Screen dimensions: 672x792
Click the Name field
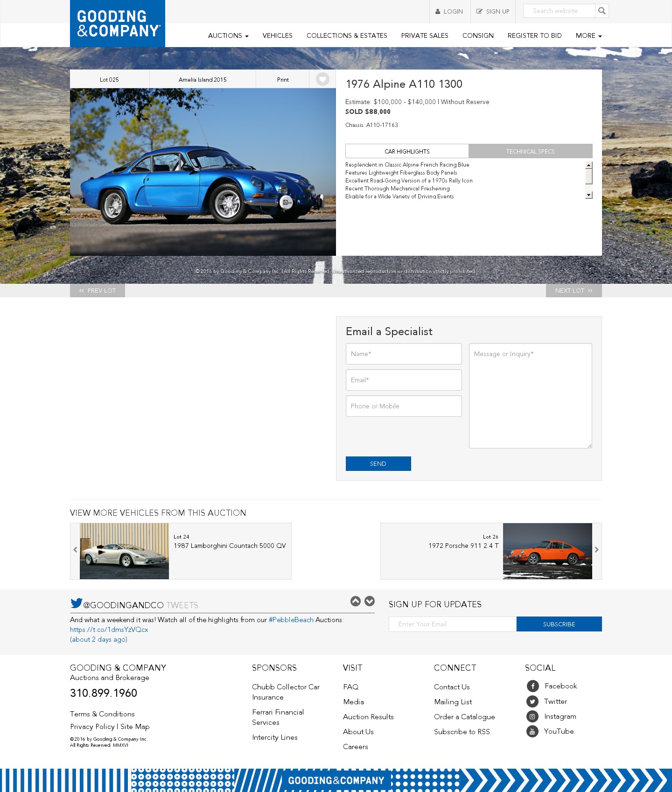(404, 354)
